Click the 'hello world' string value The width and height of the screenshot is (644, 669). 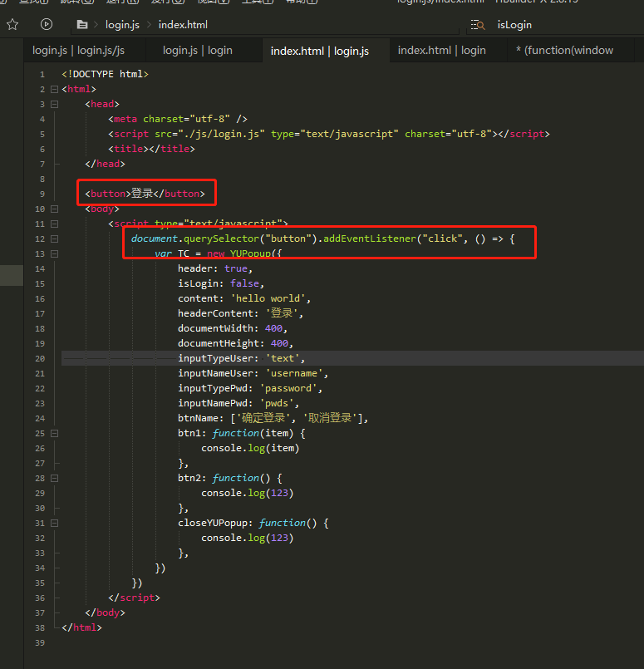pos(268,298)
